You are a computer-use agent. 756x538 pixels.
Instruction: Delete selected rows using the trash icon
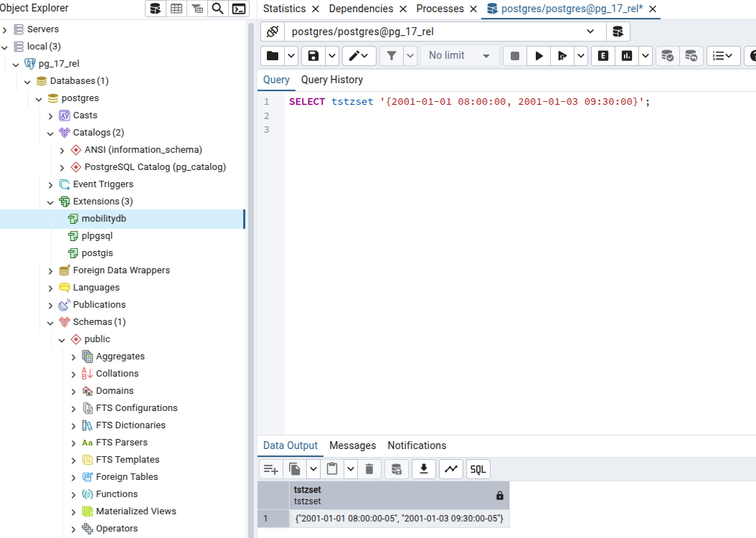369,468
